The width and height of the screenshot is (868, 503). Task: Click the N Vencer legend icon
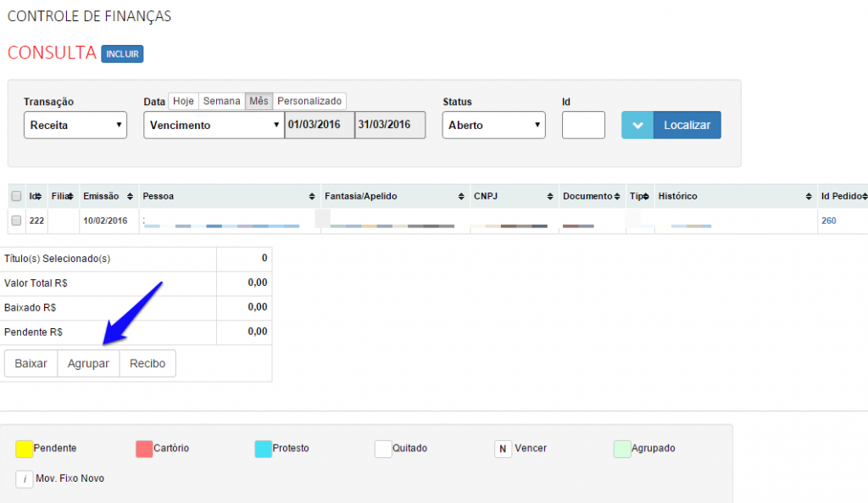[503, 449]
